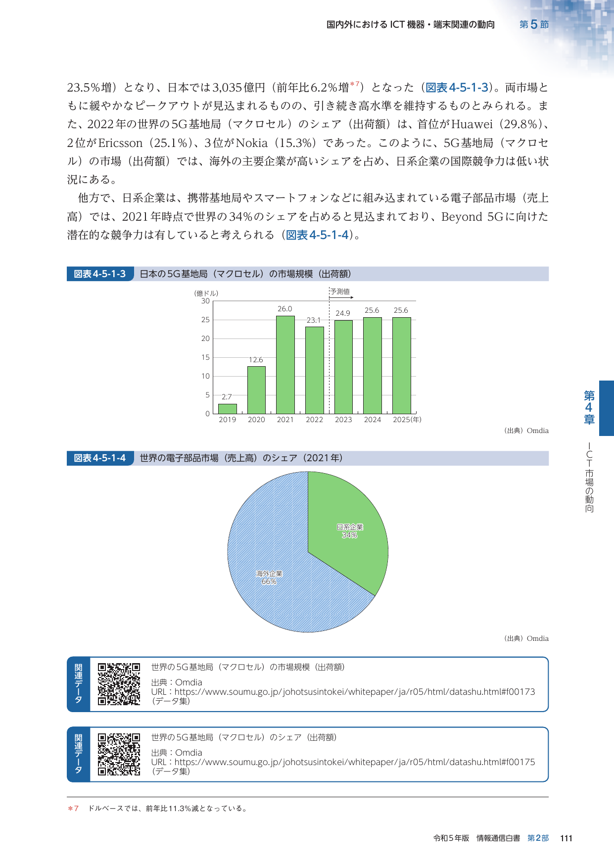Click the 2021 bar labeled 26.0
The height and width of the screenshot is (868, 614).
tap(285, 365)
